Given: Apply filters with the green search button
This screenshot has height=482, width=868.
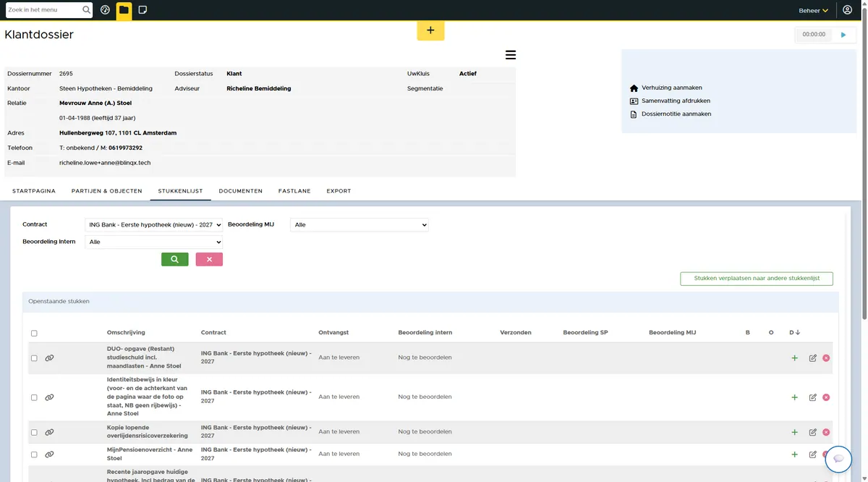Looking at the screenshot, I should pyautogui.click(x=174, y=259).
